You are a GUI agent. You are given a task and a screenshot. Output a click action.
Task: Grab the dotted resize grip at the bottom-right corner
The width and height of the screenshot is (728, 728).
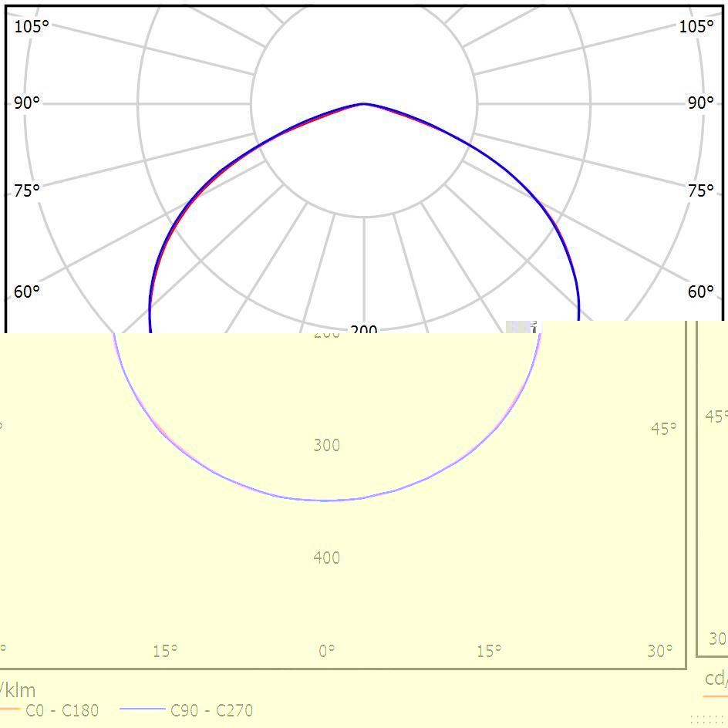(x=708, y=720)
